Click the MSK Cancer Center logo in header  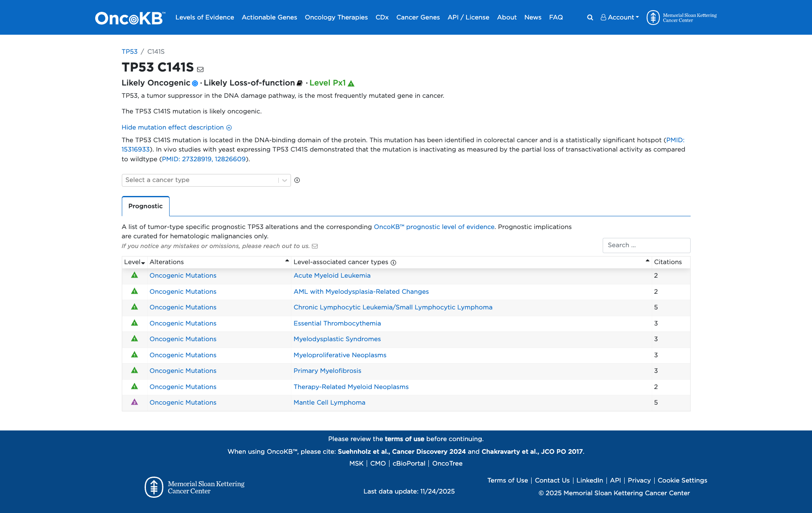coord(681,17)
